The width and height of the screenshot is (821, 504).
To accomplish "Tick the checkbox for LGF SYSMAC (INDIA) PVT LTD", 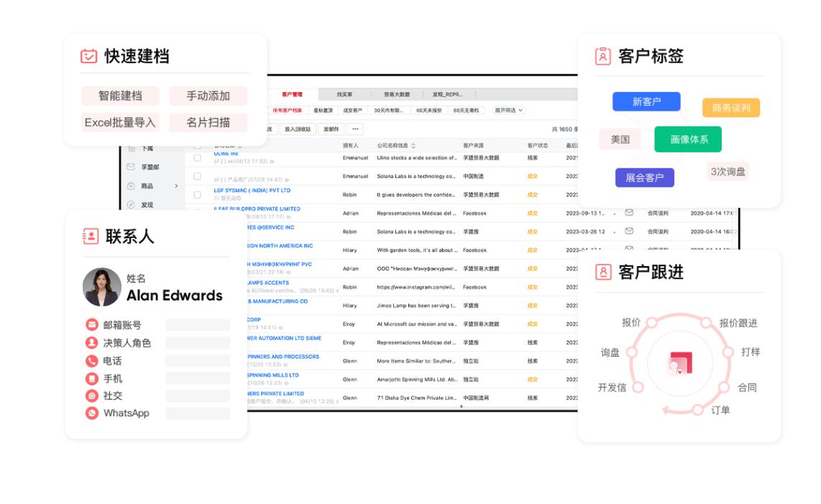I will coord(198,195).
